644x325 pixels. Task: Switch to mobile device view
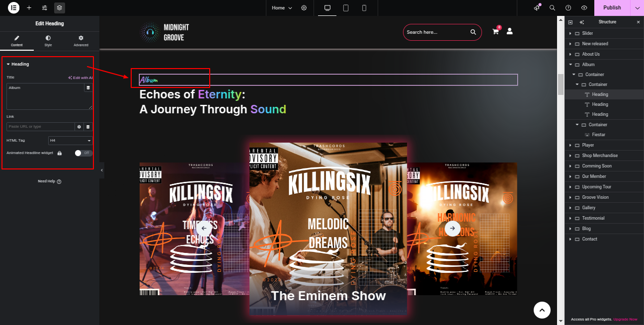coord(364,8)
